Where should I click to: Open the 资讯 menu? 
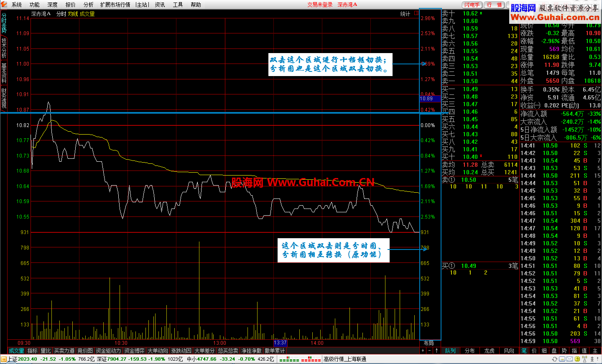click(160, 5)
